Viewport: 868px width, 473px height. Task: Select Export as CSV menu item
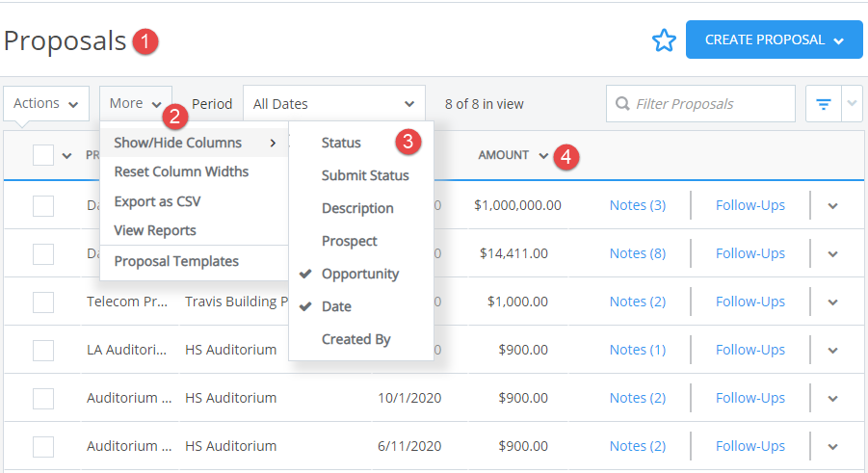[157, 201]
